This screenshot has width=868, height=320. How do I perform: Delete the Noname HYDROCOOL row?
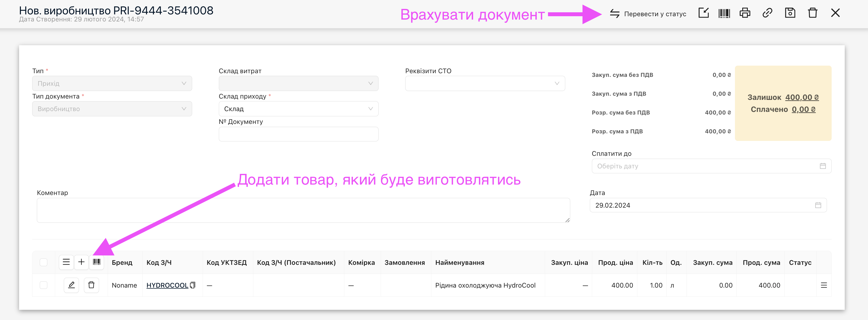(x=91, y=285)
